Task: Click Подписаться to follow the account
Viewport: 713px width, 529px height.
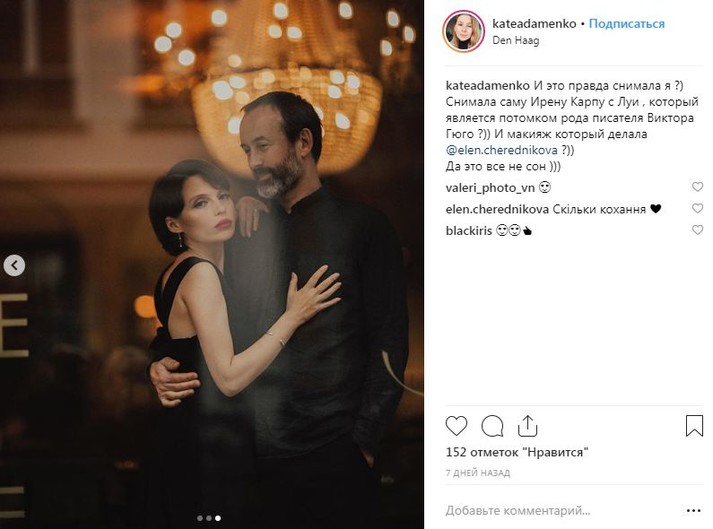Action: point(625,23)
